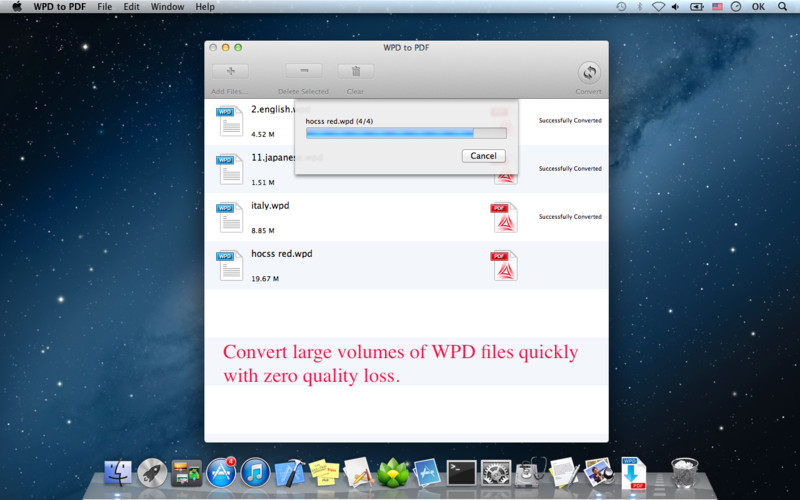This screenshot has width=800, height=500.
Task: Open TextEdit from the Dock
Action: (x=564, y=472)
